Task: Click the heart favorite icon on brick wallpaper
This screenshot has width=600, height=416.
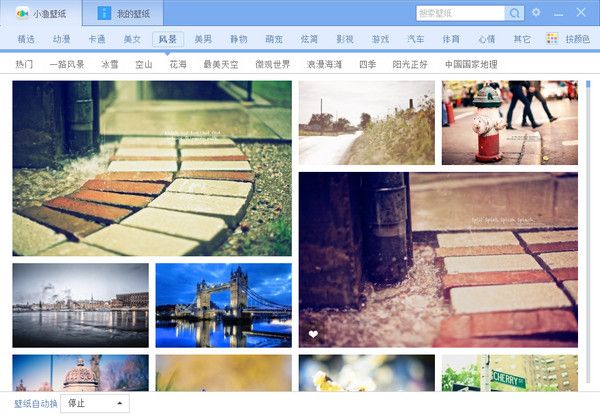Action: 313,334
